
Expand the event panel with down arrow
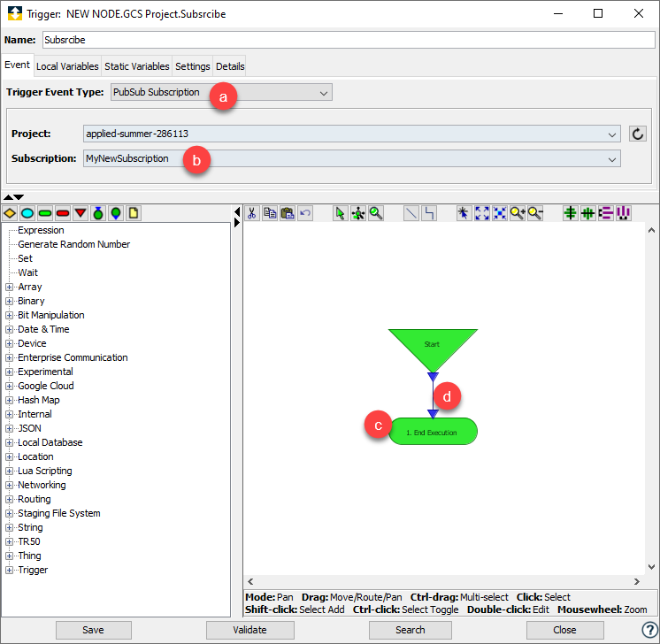[19, 197]
